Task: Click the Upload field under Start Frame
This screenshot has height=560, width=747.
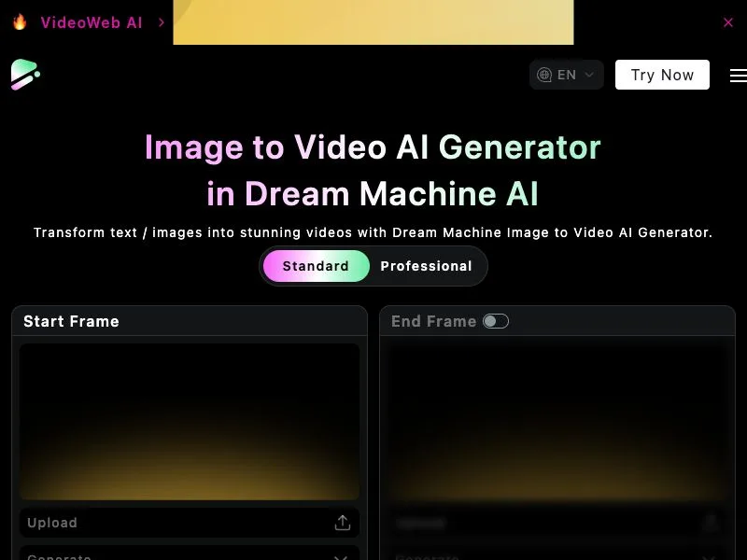Action: pos(190,523)
